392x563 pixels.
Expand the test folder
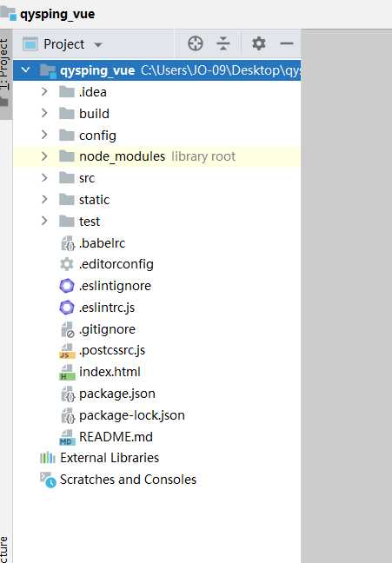tap(44, 222)
